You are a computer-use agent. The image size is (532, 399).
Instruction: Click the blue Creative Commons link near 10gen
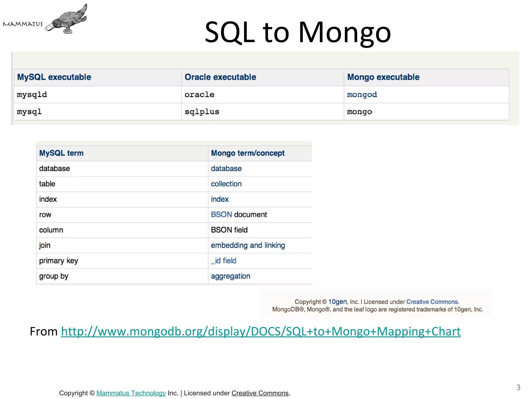(x=432, y=302)
